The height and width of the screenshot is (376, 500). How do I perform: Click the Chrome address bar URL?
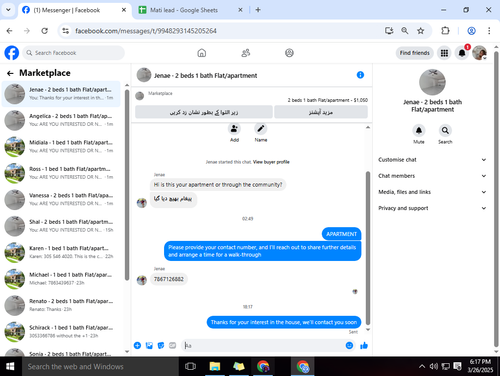tap(146, 31)
